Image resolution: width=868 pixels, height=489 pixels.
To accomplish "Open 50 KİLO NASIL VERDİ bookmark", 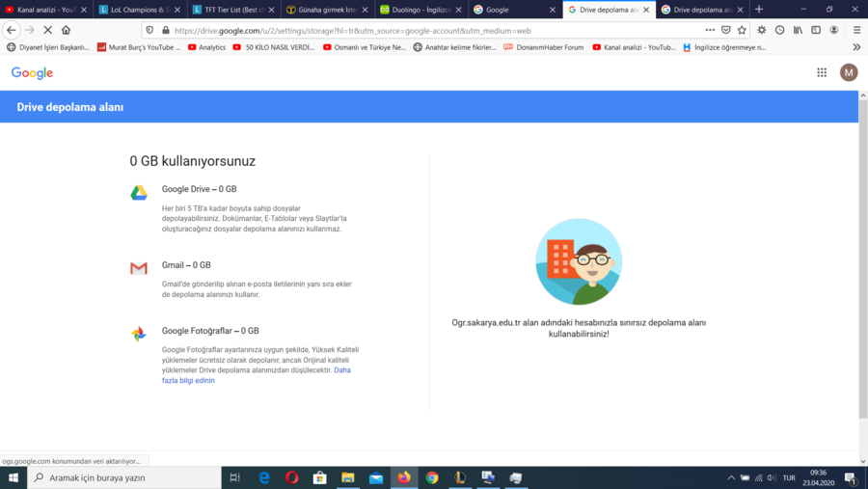I will pyautogui.click(x=274, y=47).
